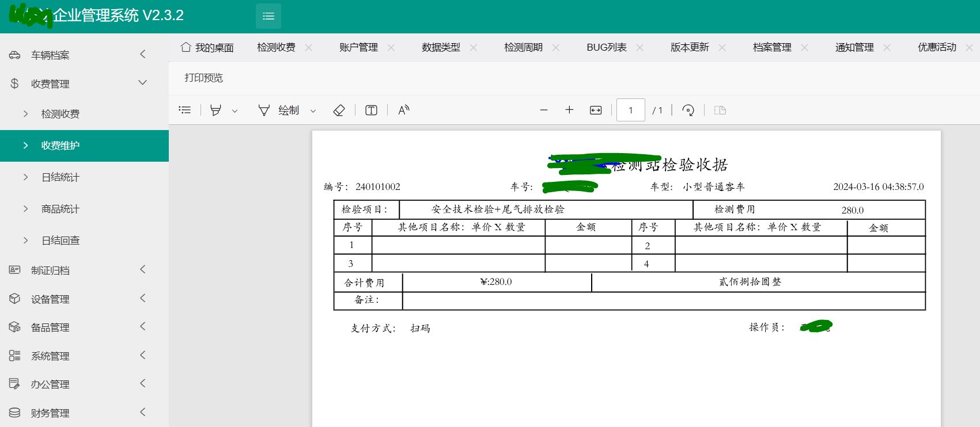
Task: Switch to the 检测周期 tab
Action: pos(523,47)
